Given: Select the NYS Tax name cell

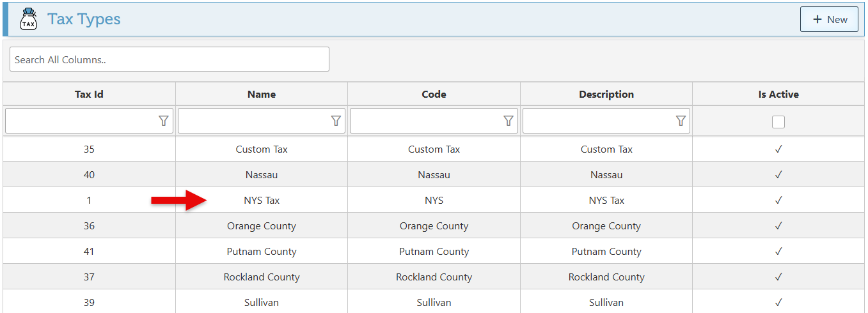Looking at the screenshot, I should [x=262, y=201].
